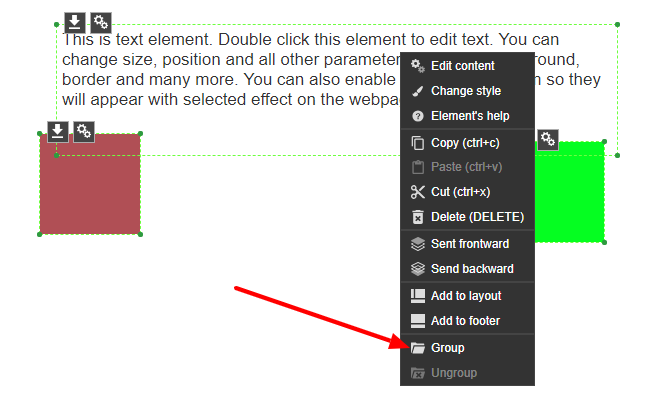The height and width of the screenshot is (395, 665).
Task: Select the bright green square element
Action: click(x=570, y=192)
